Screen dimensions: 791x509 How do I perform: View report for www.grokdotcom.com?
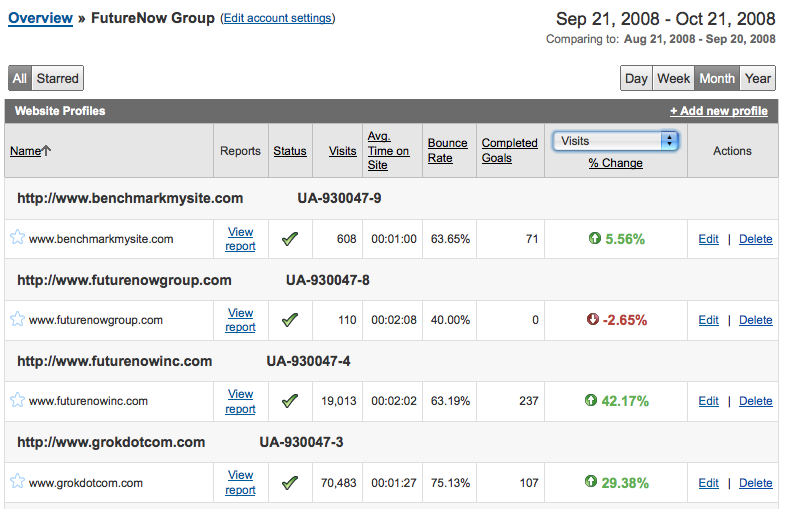click(x=240, y=482)
